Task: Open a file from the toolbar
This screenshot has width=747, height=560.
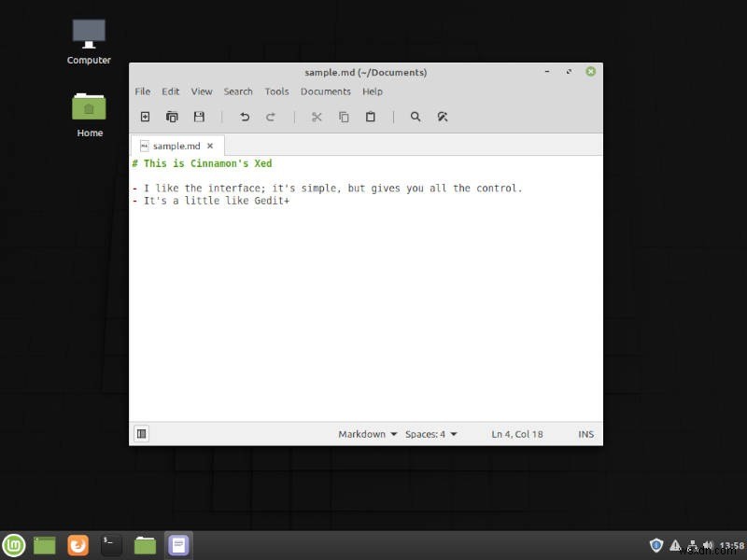Action: pos(172,117)
